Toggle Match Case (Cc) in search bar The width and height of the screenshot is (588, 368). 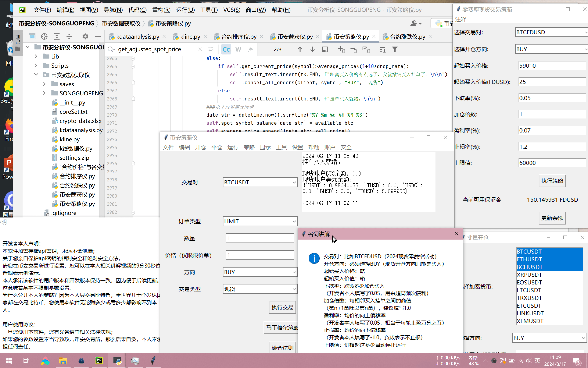[226, 49]
